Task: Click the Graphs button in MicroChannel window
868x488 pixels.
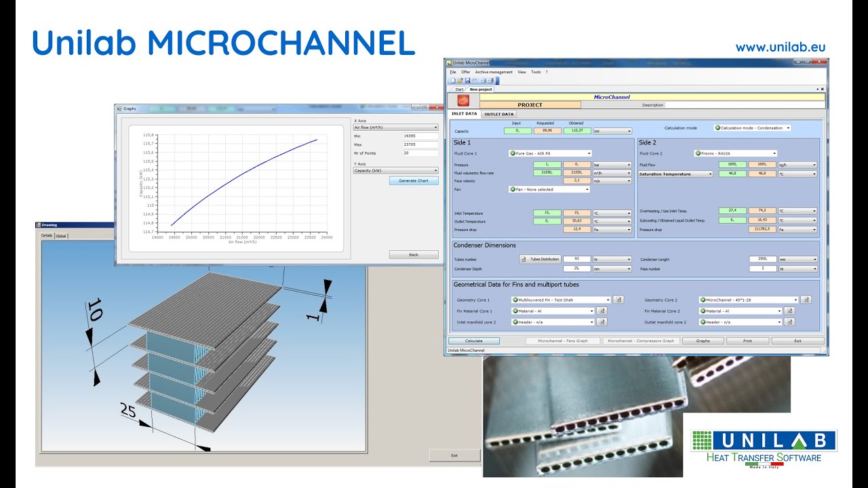Action: (703, 341)
